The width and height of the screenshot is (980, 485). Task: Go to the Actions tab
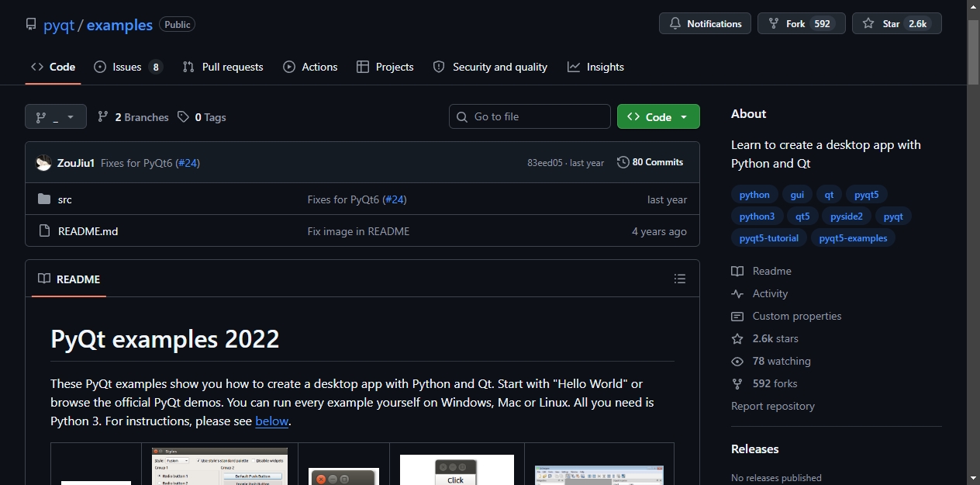pyautogui.click(x=310, y=67)
